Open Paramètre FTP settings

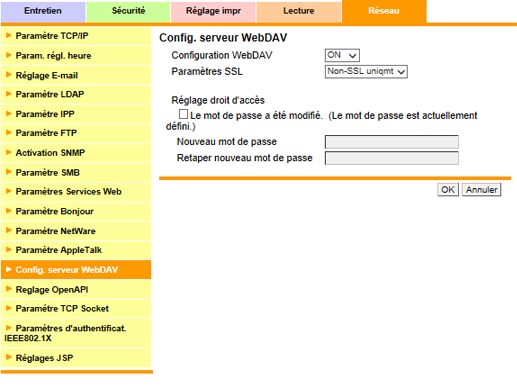[x=76, y=133]
